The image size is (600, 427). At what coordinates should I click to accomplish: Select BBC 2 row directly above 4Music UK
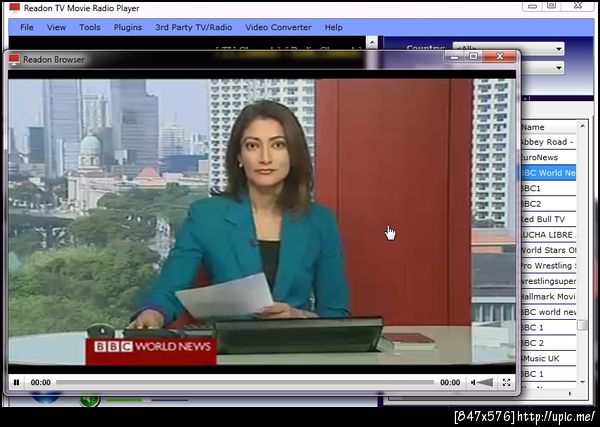coord(548,343)
